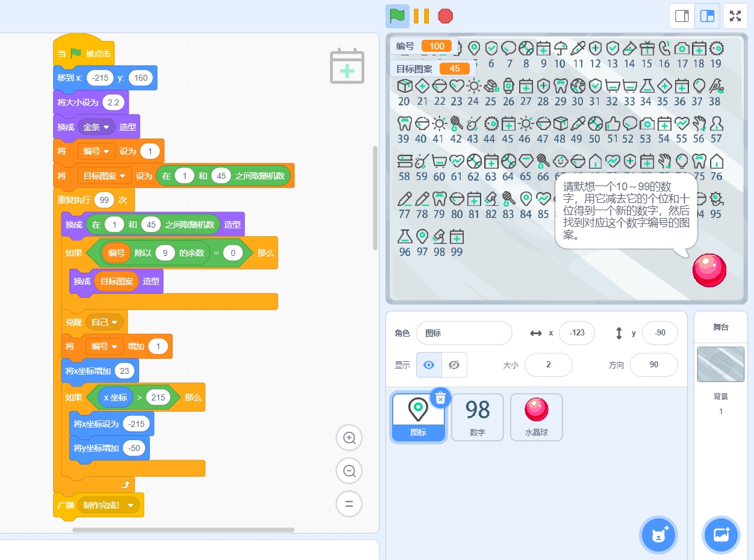Zoom in the code workspace
The width and height of the screenshot is (754, 560).
tap(349, 438)
